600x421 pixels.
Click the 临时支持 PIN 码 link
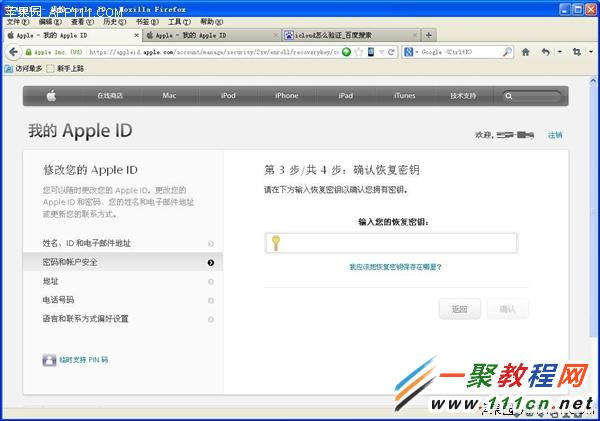pos(83,360)
